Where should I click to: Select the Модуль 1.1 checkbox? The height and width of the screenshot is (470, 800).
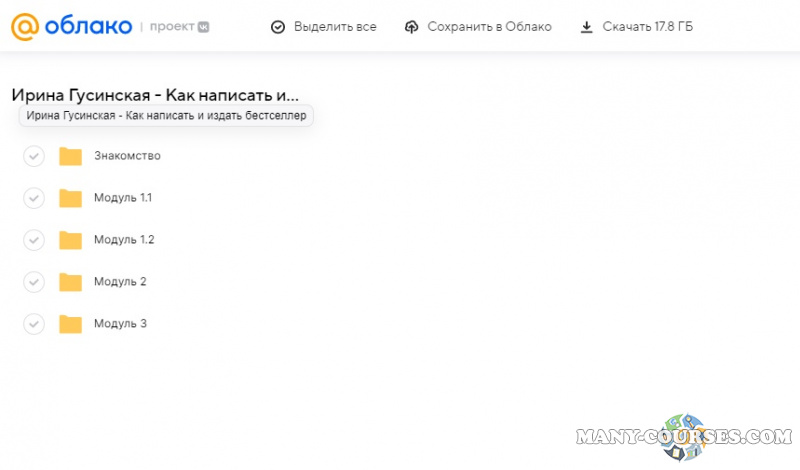34,198
